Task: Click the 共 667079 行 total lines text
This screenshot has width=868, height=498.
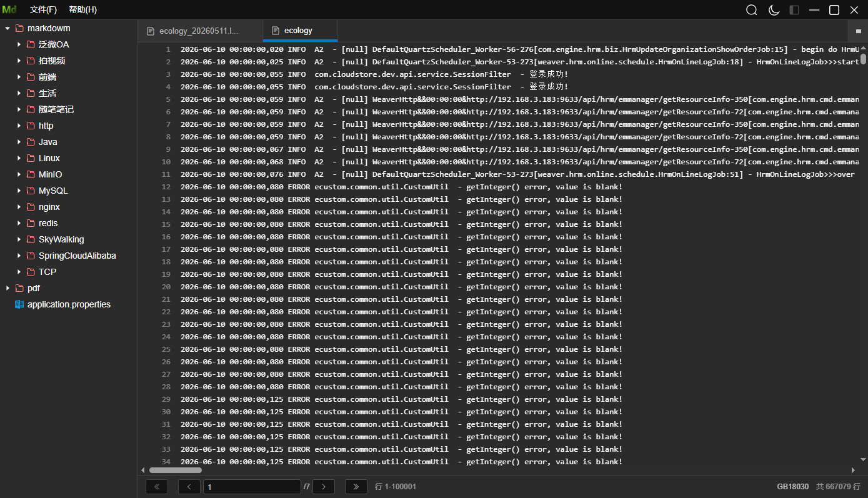Action: coord(838,487)
